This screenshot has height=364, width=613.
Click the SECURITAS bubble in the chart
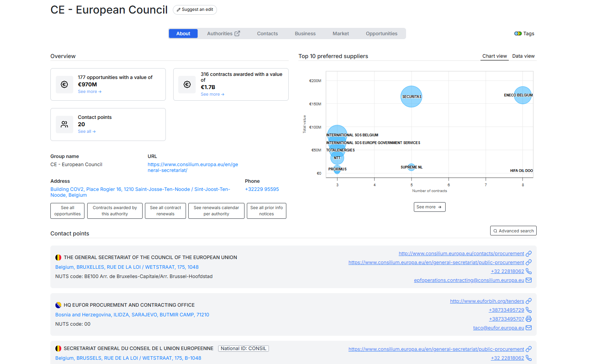click(412, 96)
